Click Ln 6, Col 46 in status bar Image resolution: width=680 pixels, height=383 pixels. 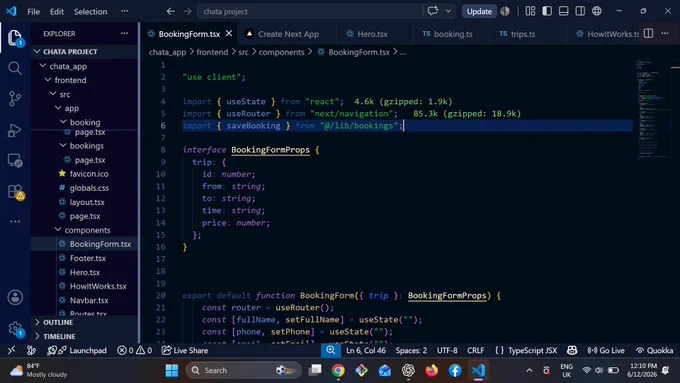[366, 350]
